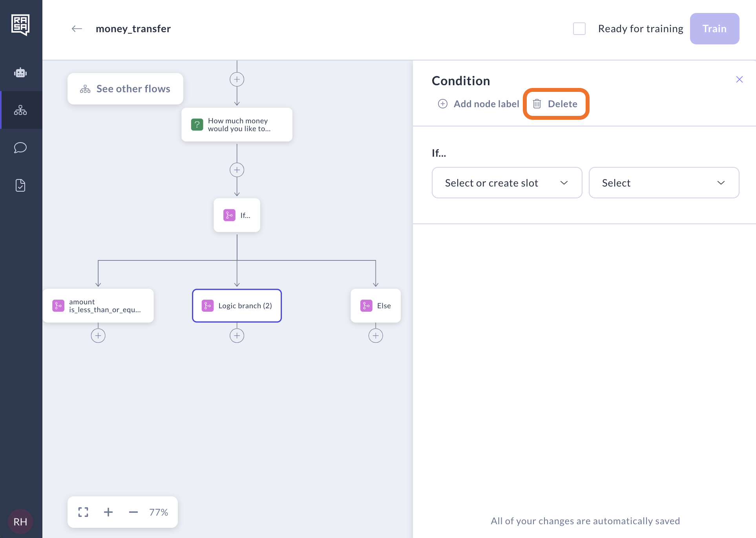Open the Select operator dropdown

[664, 183]
